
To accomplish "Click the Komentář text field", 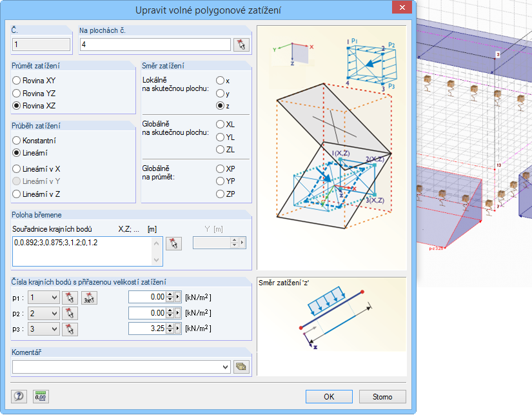I will point(117,367).
